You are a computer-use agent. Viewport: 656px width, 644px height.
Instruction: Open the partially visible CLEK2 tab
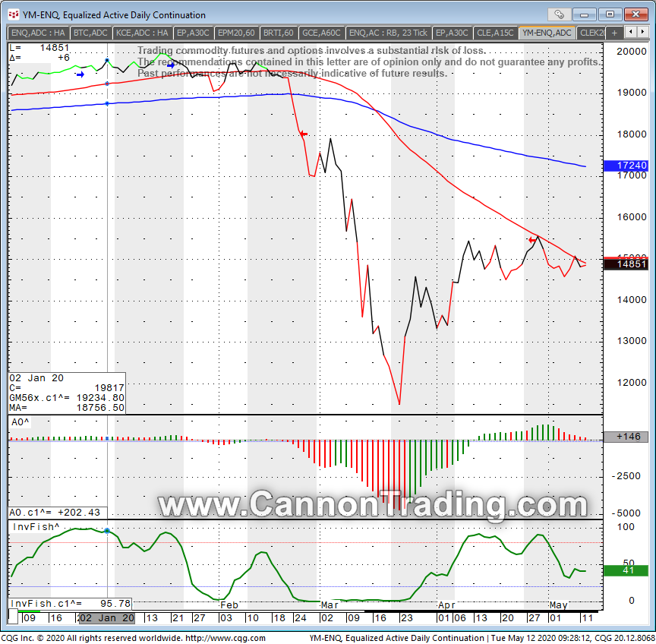(x=591, y=33)
